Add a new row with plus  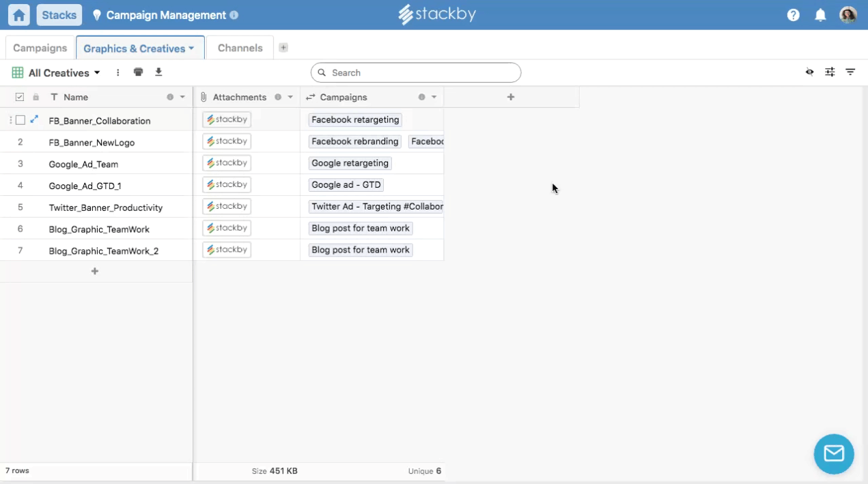point(95,272)
